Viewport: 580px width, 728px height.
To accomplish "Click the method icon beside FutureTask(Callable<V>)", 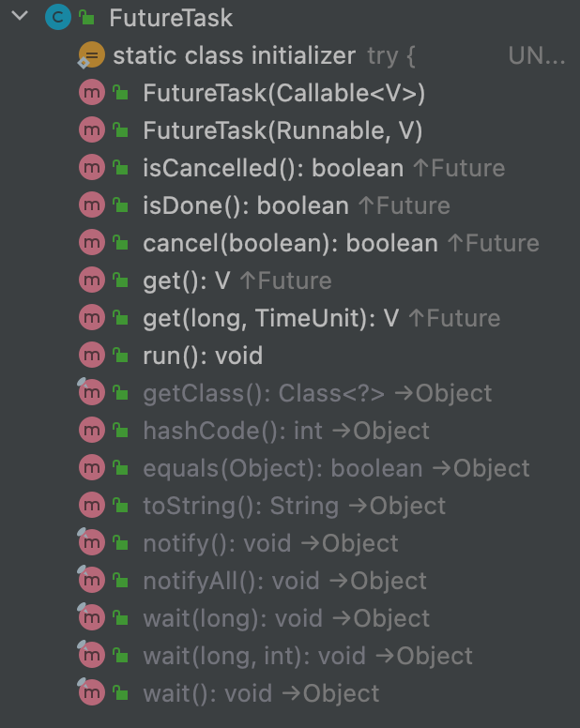I will tap(91, 93).
